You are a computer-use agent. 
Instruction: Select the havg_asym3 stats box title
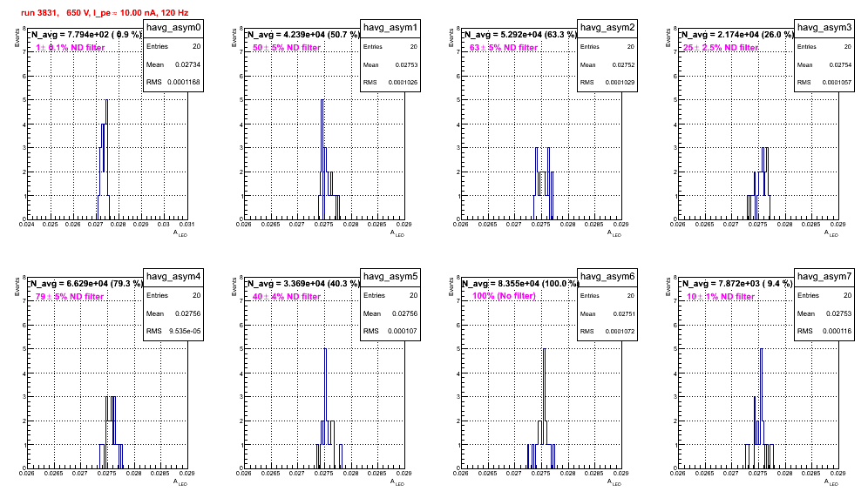[824, 28]
